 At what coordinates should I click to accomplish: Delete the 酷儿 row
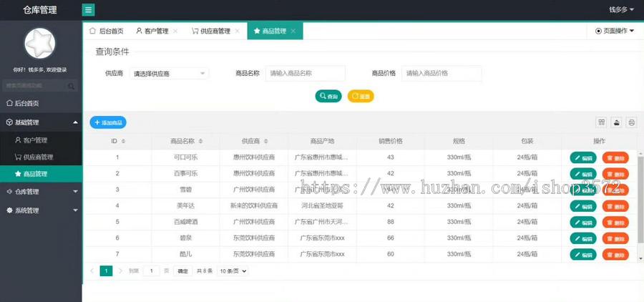(615, 254)
